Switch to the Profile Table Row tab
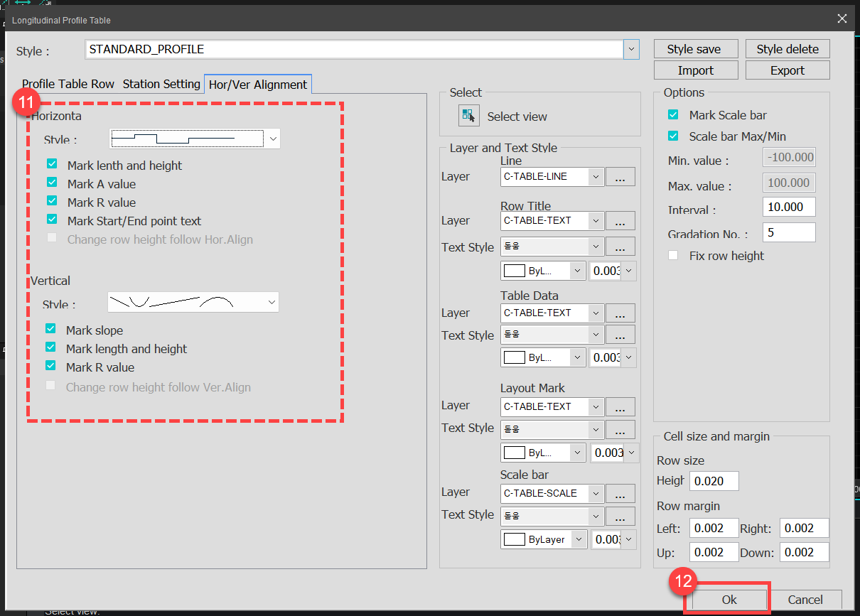The height and width of the screenshot is (616, 860). [68, 84]
